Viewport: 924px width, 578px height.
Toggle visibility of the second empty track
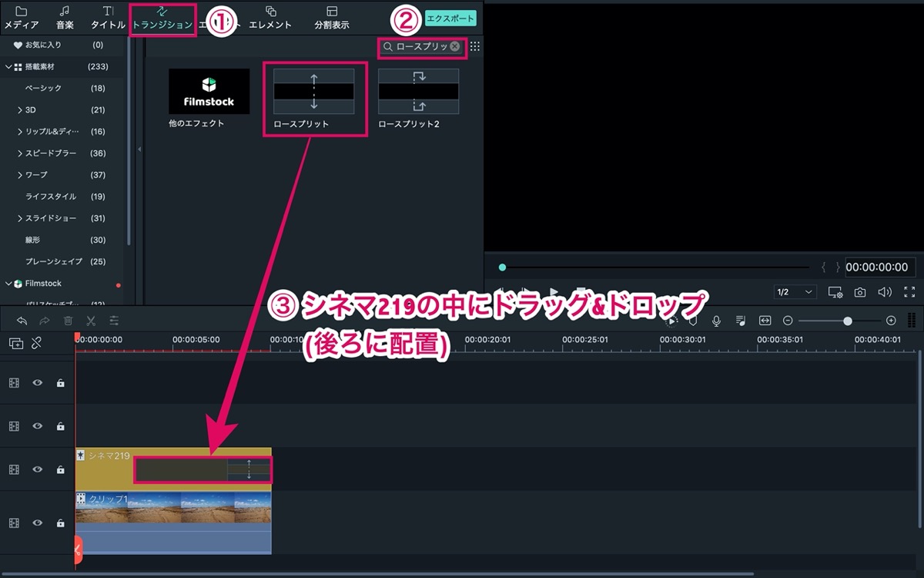click(x=37, y=425)
